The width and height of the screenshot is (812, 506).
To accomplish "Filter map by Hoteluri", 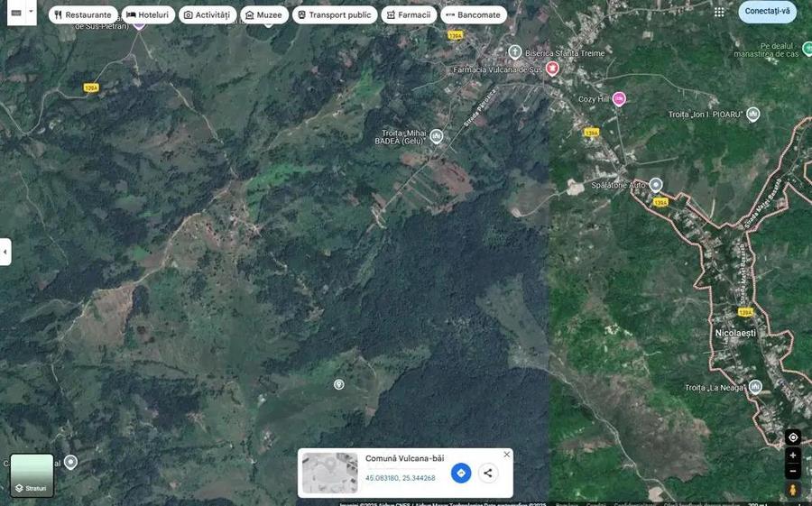I will [147, 15].
